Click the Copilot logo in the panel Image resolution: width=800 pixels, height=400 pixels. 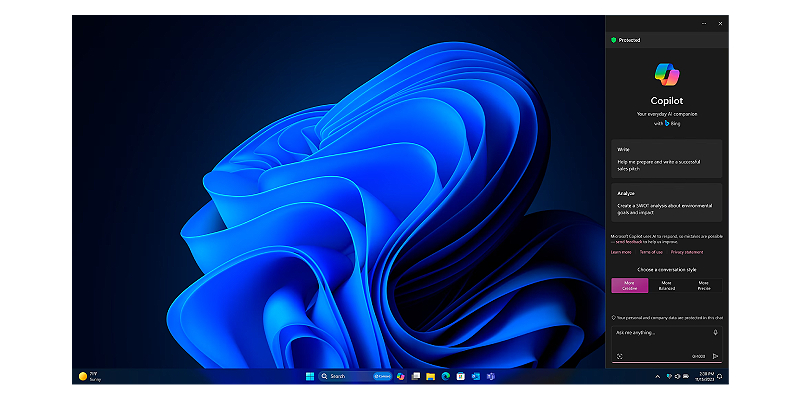pos(667,74)
